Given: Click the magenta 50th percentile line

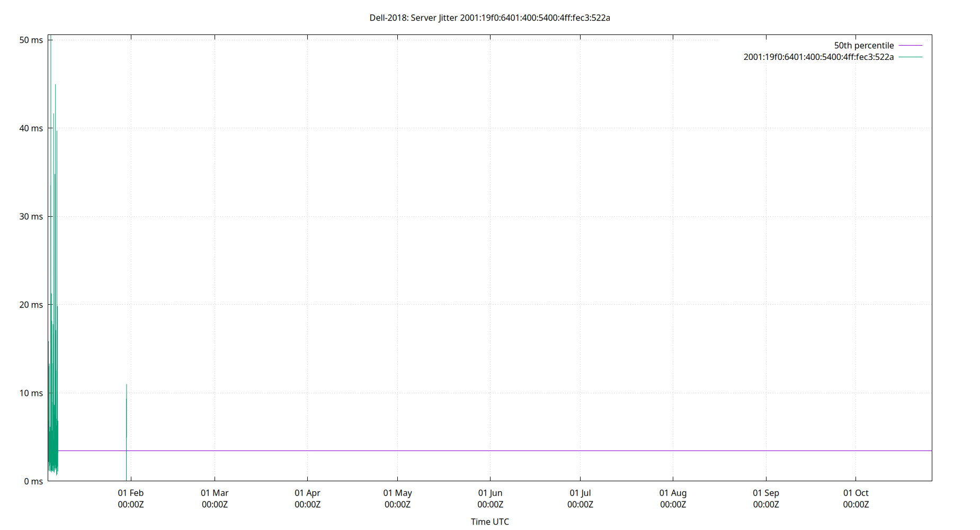Looking at the screenshot, I should [x=477, y=451].
